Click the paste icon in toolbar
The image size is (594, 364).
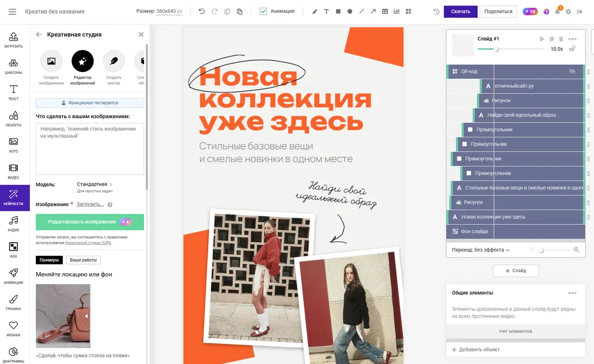click(x=240, y=12)
